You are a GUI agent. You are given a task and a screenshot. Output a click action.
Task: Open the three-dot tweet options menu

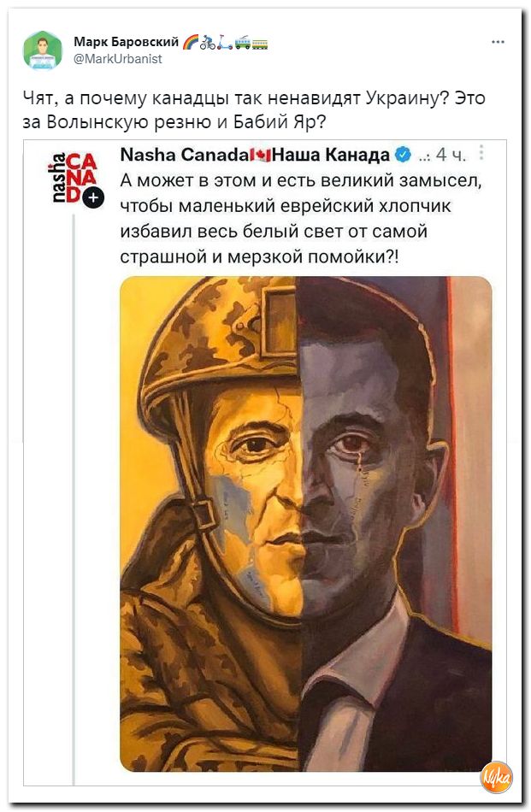click(498, 42)
